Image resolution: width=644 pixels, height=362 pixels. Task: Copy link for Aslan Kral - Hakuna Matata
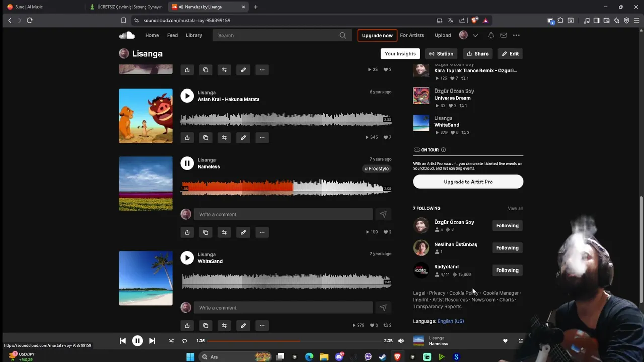(x=206, y=138)
